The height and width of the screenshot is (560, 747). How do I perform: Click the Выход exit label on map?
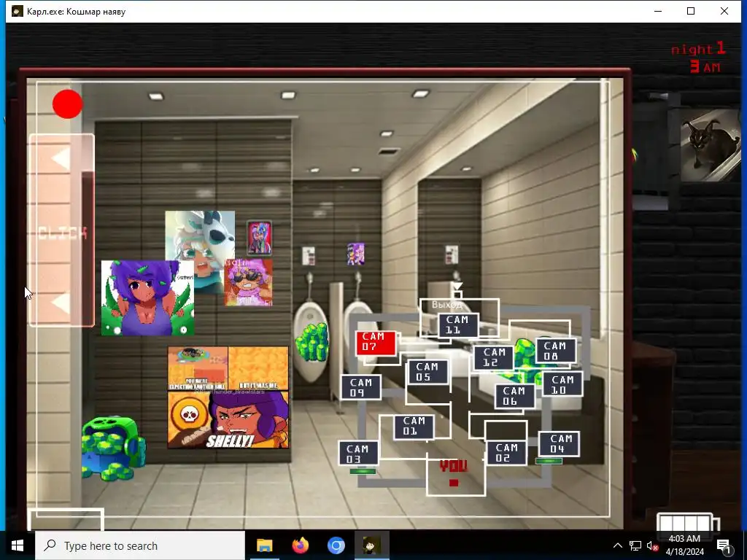[x=446, y=305]
